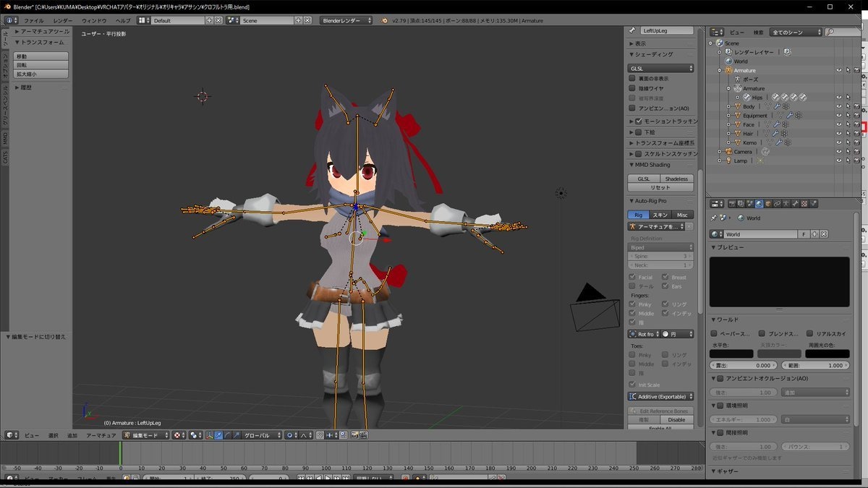Open the World properties tab icon

pos(759,204)
